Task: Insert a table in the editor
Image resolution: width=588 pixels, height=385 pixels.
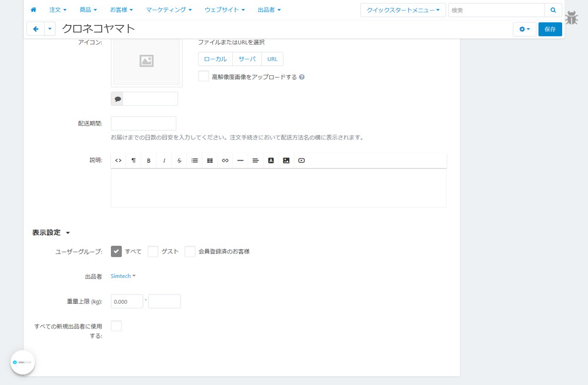Action: click(210, 160)
